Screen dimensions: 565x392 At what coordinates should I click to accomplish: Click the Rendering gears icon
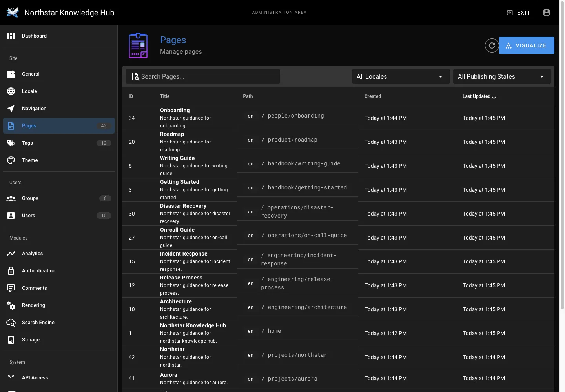pyautogui.click(x=11, y=305)
